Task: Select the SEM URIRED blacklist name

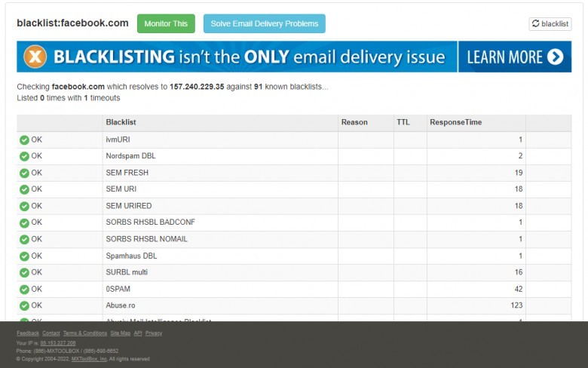Action: [x=129, y=206]
